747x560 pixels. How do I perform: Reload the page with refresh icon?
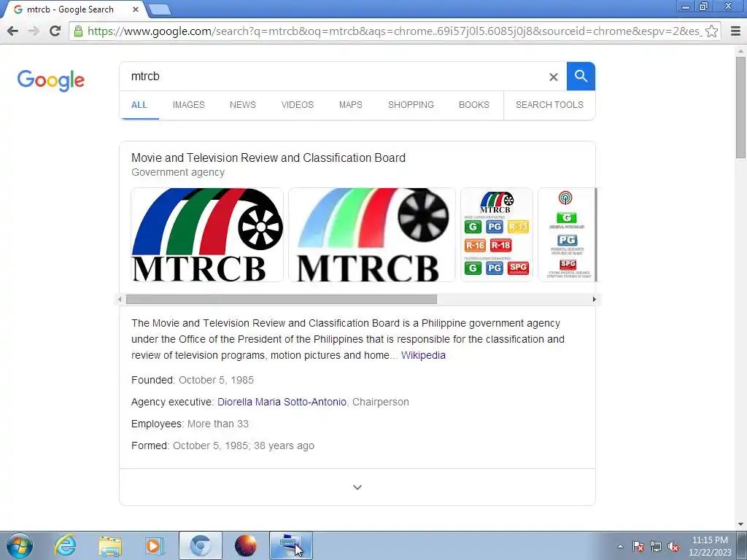coord(55,31)
